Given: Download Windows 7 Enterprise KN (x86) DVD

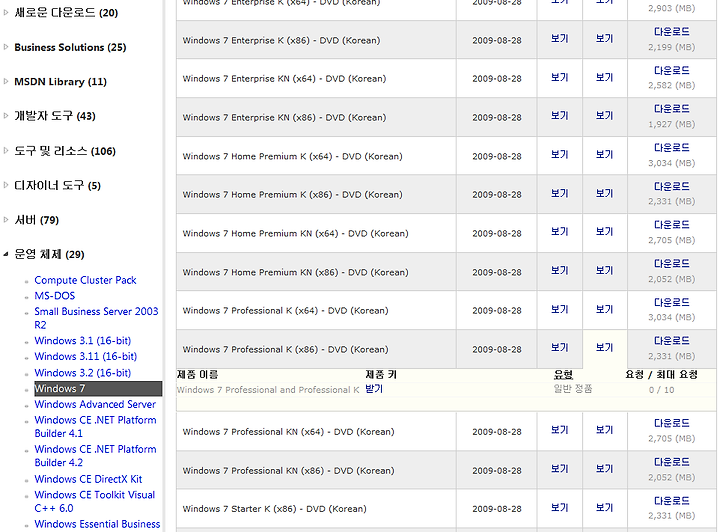Looking at the screenshot, I should pyautogui.click(x=671, y=109).
